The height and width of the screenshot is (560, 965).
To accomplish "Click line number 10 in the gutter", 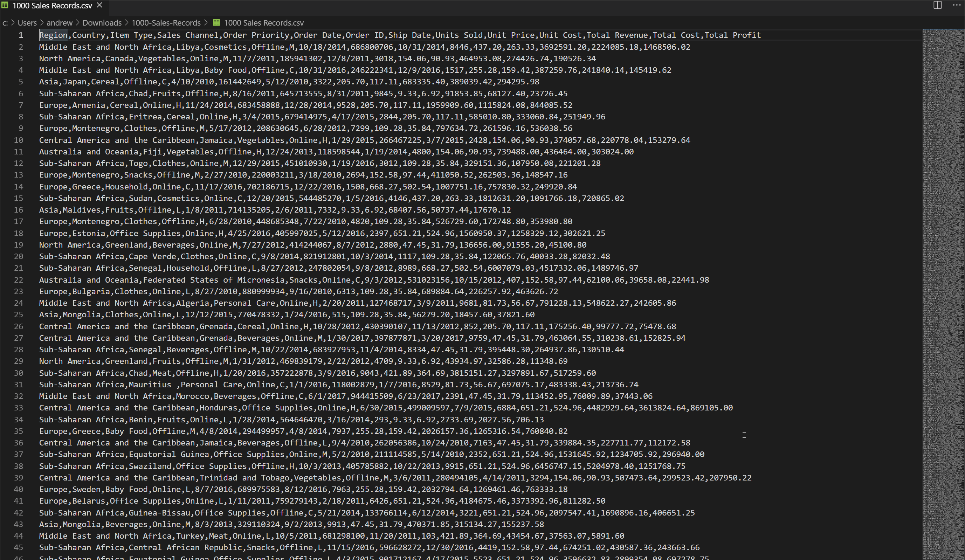I will click(x=19, y=140).
